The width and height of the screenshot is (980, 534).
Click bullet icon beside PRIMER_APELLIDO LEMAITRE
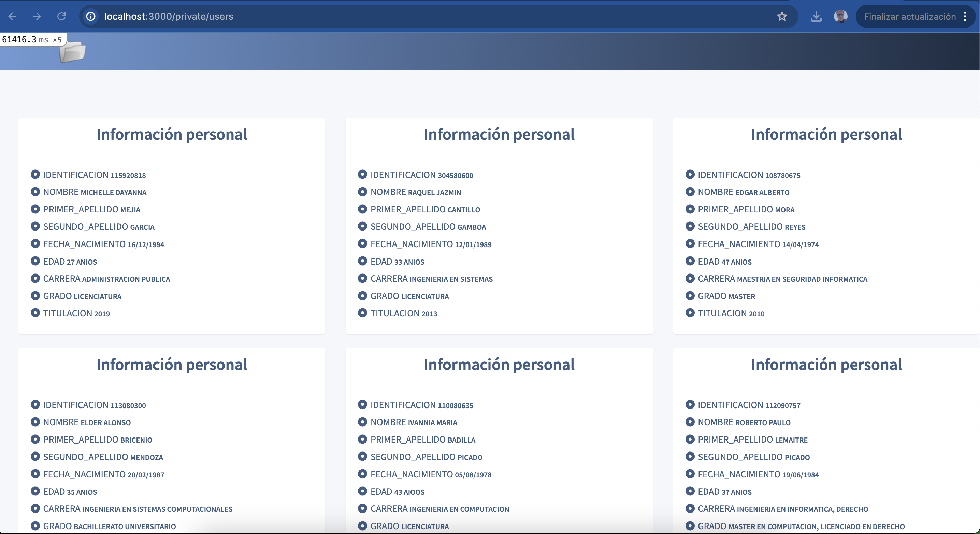[690, 439]
